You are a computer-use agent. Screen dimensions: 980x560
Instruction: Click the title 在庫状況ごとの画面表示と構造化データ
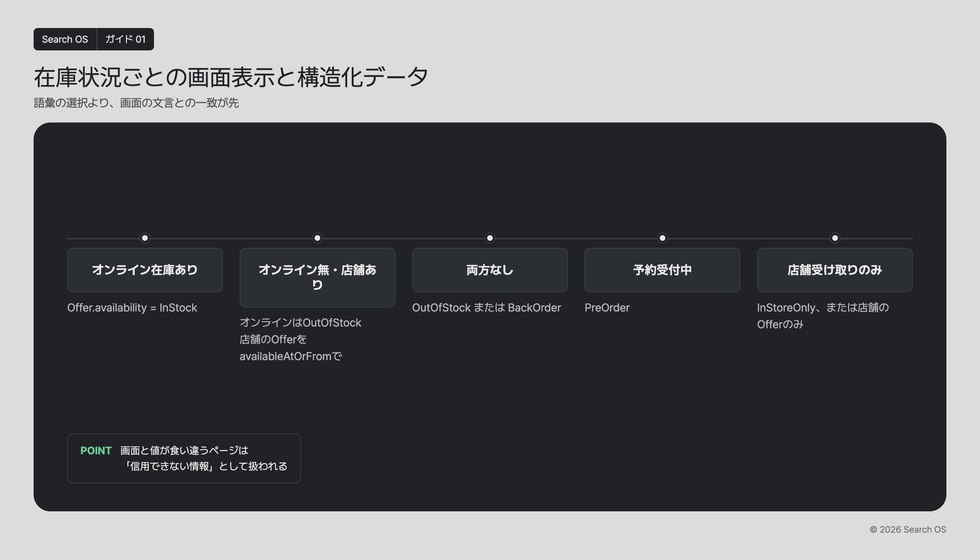tap(231, 77)
